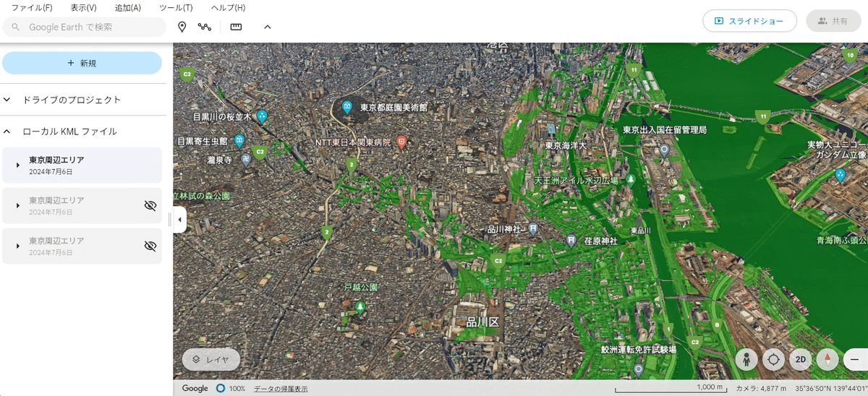Select the Measure distance ruler tool

236,27
